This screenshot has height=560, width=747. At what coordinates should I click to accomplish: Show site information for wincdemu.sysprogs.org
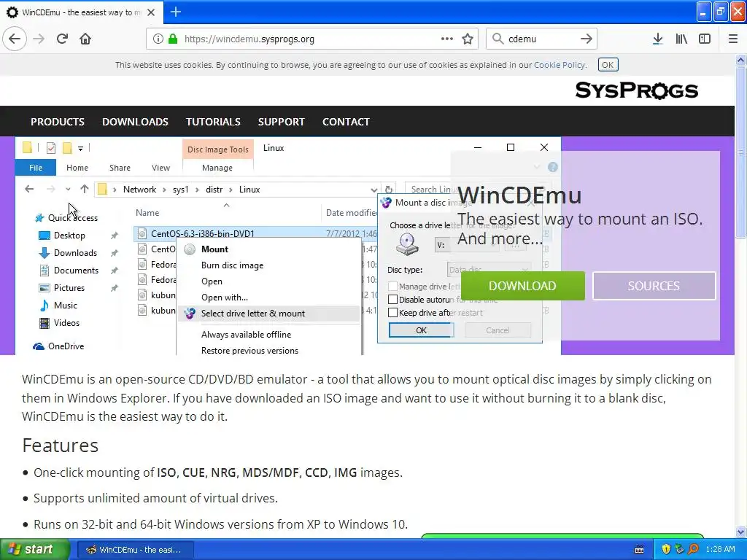(x=158, y=39)
